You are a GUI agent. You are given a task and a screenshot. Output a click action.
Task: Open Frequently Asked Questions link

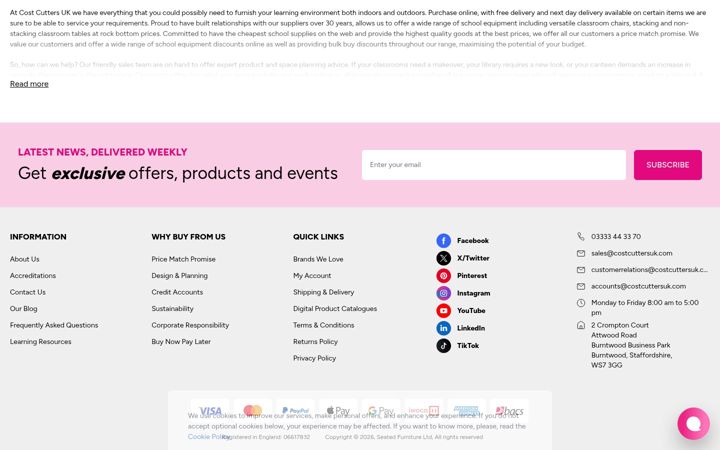pos(54,325)
